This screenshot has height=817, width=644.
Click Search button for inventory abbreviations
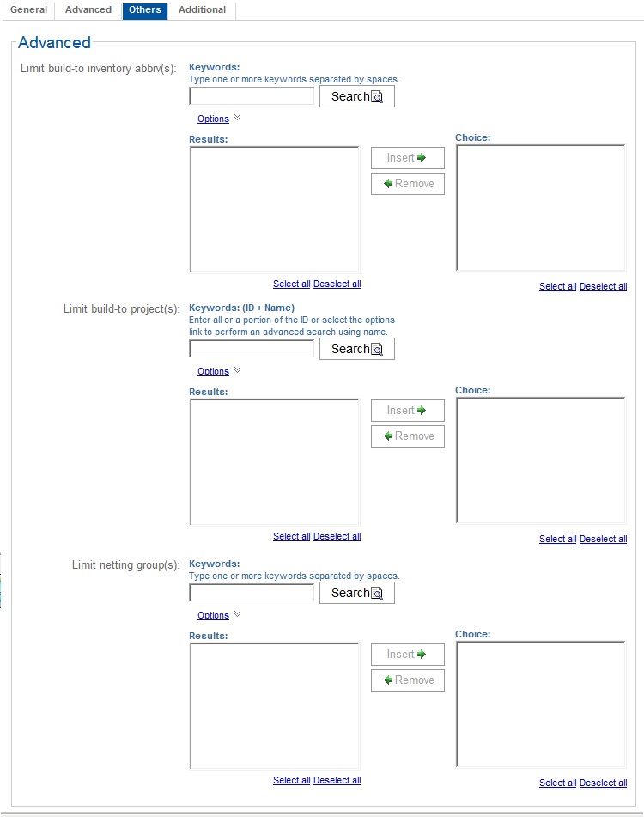[x=356, y=96]
